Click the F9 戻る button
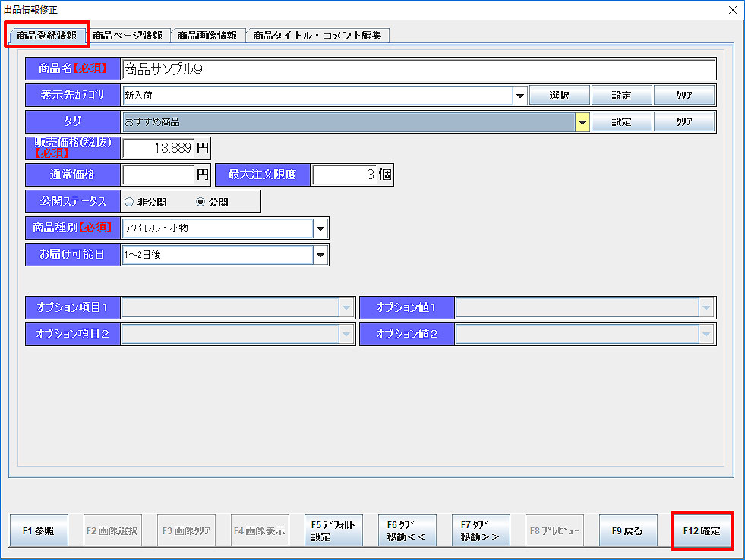 click(627, 531)
